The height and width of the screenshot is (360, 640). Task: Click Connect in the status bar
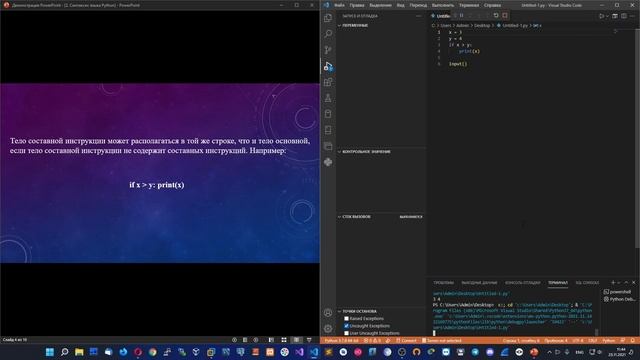pyautogui.click(x=406, y=340)
